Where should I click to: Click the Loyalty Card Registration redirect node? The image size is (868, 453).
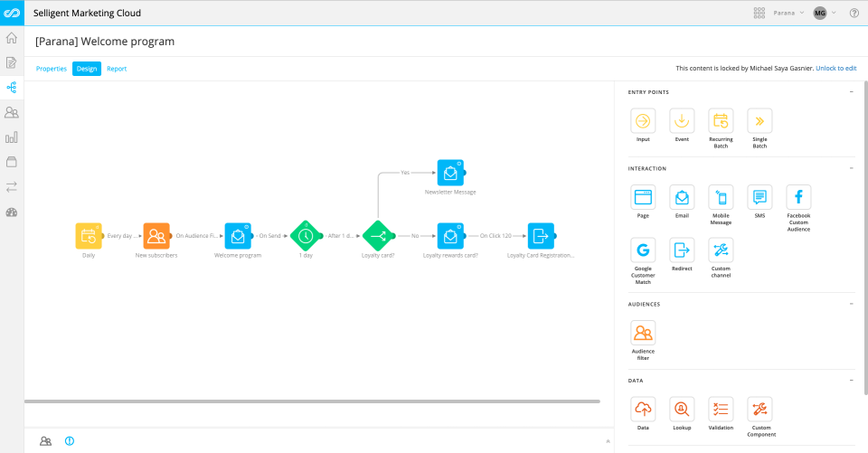[x=541, y=236]
